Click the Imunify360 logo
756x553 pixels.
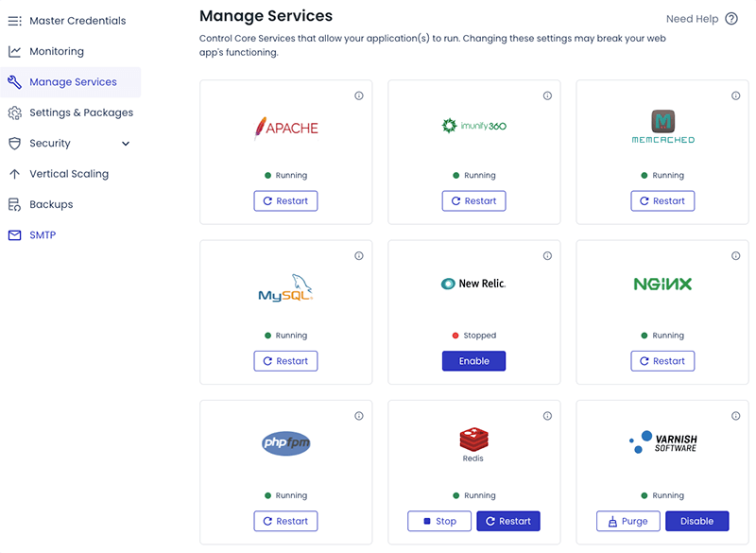click(474, 126)
